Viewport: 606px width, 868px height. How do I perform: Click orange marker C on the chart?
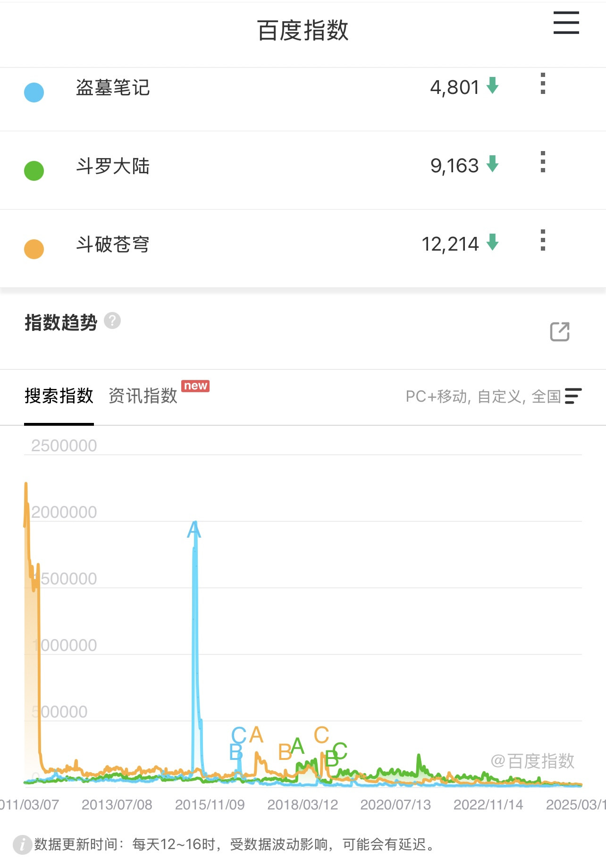pyautogui.click(x=321, y=735)
